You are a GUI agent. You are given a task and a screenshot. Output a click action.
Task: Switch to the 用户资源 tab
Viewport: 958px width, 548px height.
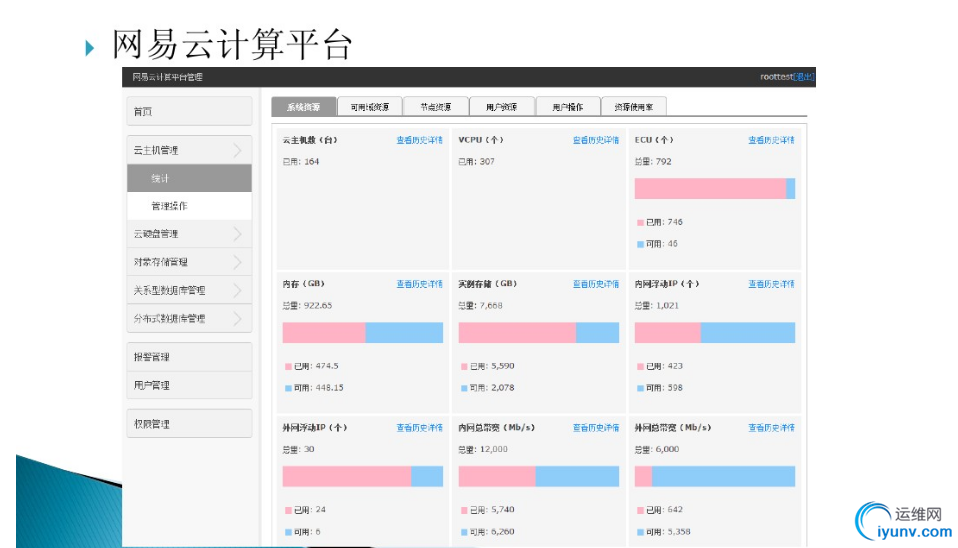pos(502,107)
